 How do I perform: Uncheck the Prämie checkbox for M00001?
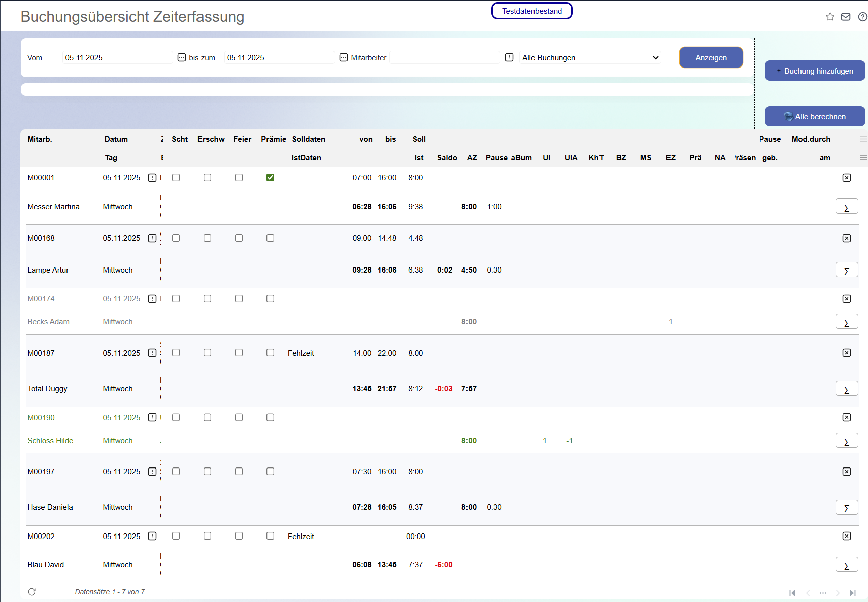pos(271,178)
